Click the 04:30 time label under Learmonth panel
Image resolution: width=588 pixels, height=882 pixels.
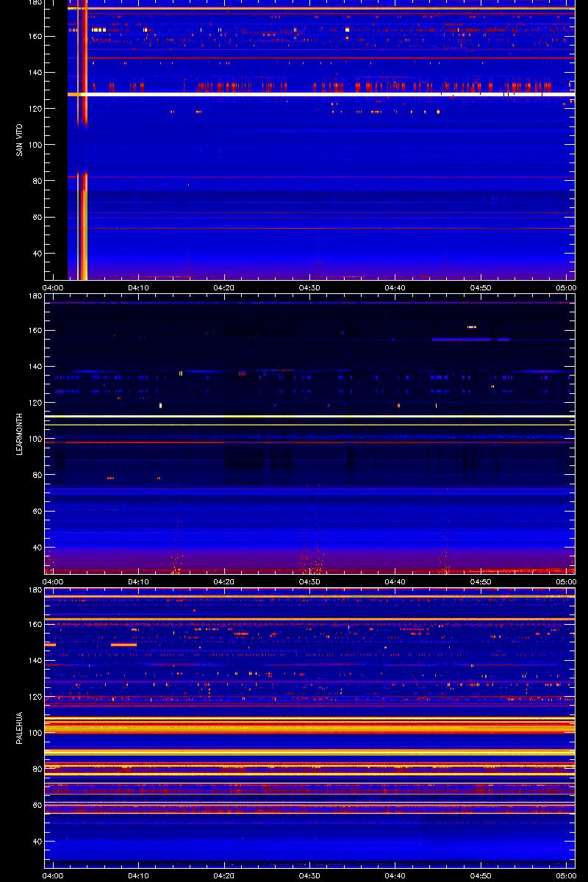click(x=310, y=581)
